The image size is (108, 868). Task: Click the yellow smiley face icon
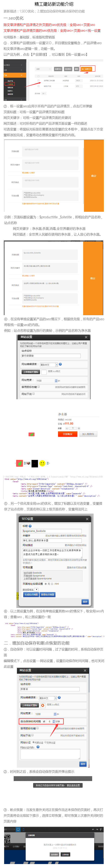42,463
